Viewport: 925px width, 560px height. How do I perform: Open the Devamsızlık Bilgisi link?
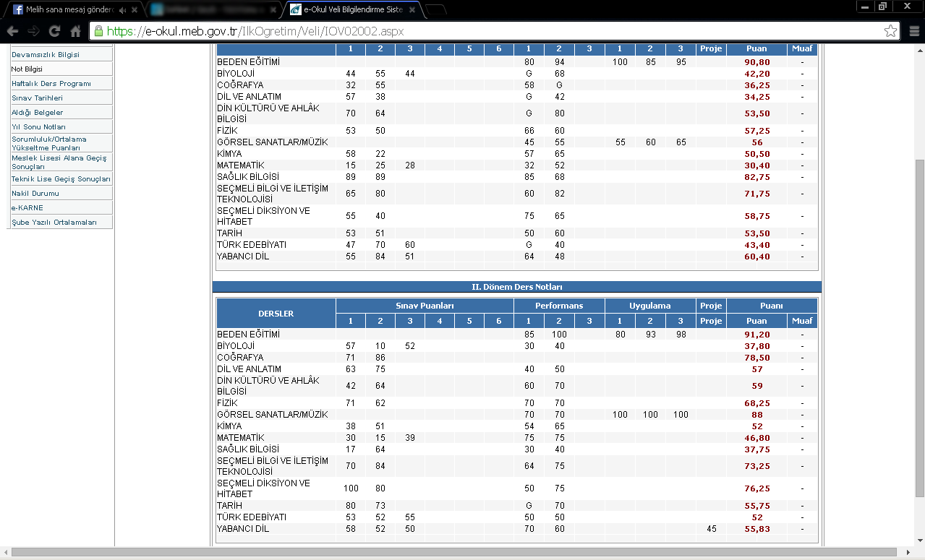pos(46,54)
